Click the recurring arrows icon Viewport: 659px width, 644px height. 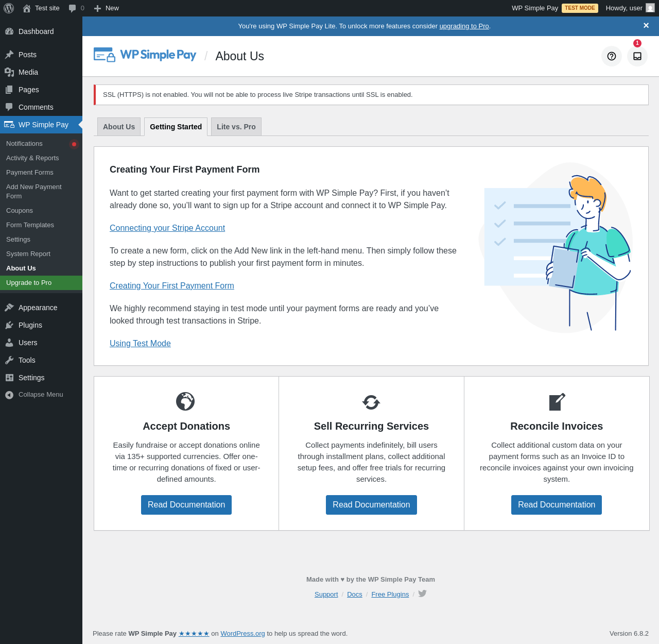(371, 402)
